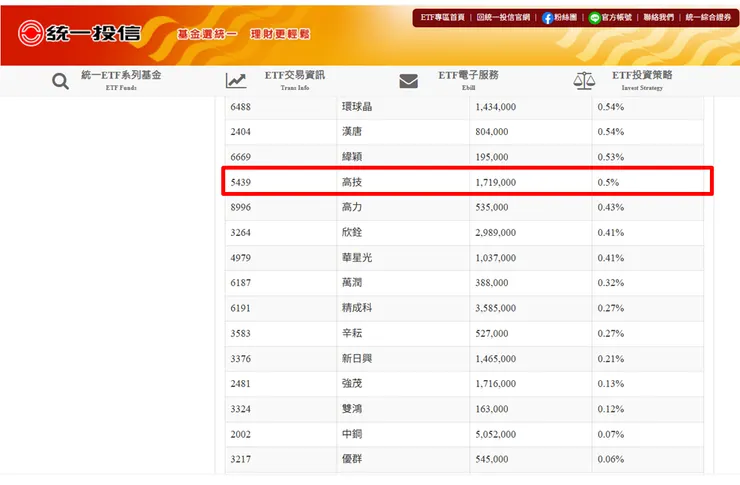Select stock code 6488
Screen dimensions: 740x485
tap(240, 107)
